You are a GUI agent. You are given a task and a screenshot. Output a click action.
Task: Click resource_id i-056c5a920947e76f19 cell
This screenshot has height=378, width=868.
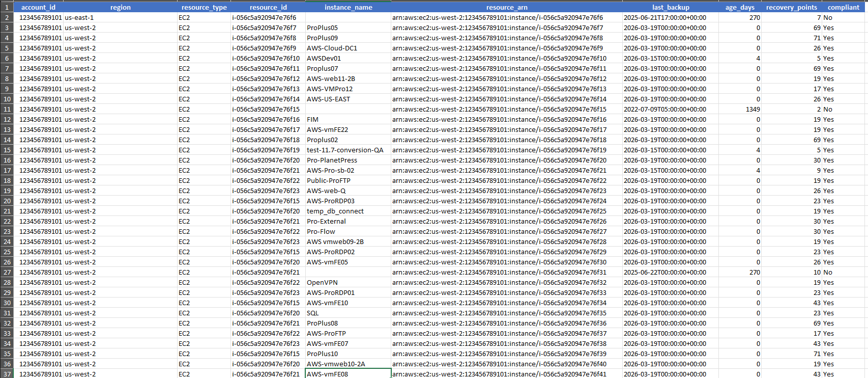tap(268, 150)
